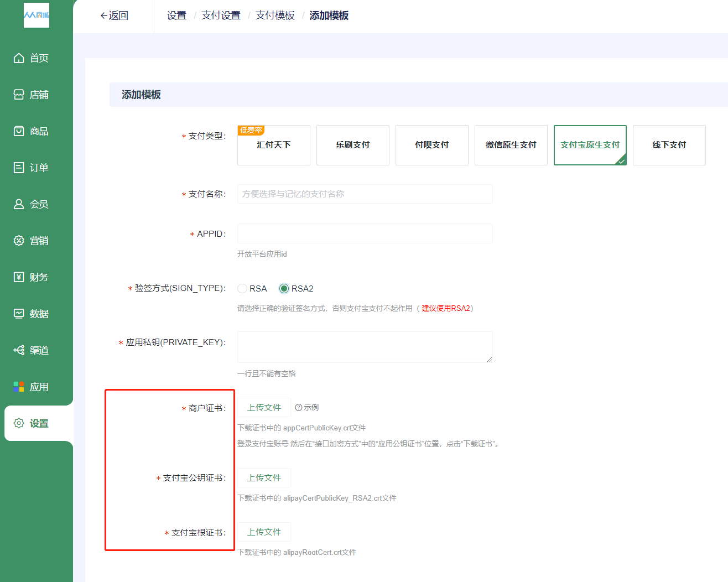Click the 支付设置 breadcrumb item
This screenshot has width=728, height=582.
[x=221, y=15]
